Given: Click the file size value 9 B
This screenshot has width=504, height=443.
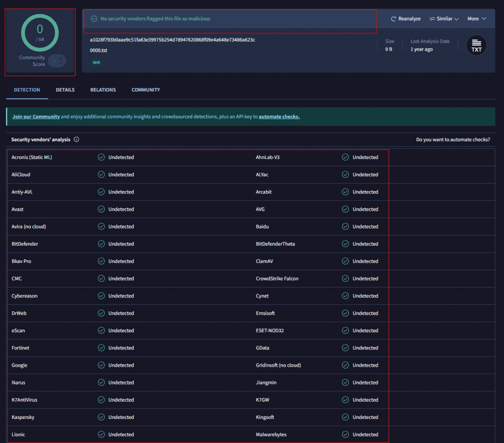Looking at the screenshot, I should pos(389,49).
